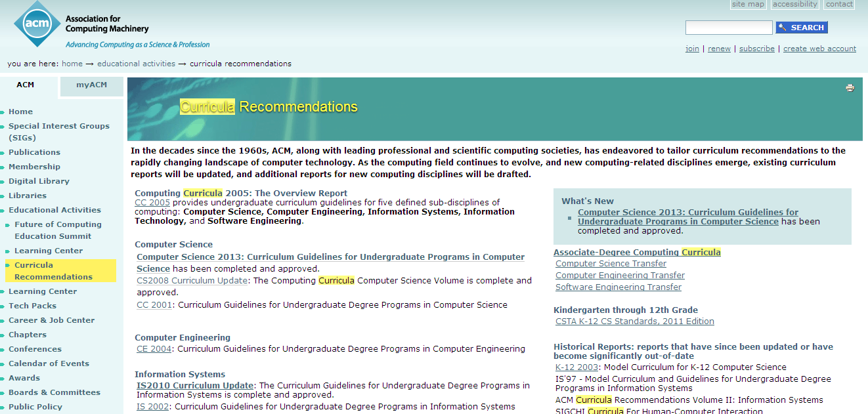
Task: Go to home in breadcrumb
Action: click(x=72, y=64)
